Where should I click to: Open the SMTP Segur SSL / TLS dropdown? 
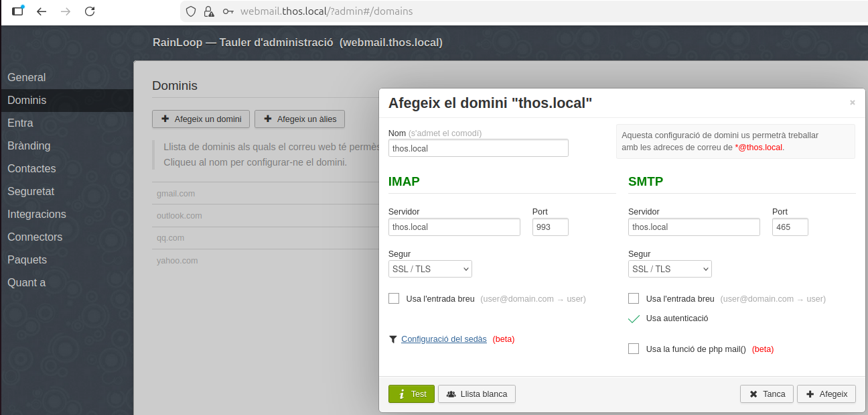tap(670, 269)
